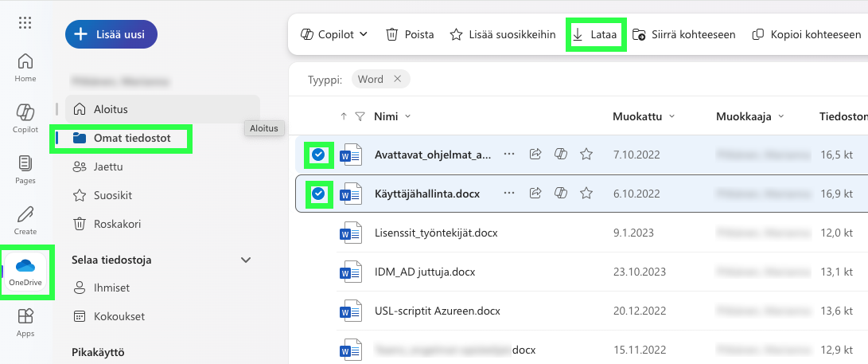Uncheck the Avattavat_ohjelmat file checkbox
Screen dimensions: 868x364
click(318, 155)
